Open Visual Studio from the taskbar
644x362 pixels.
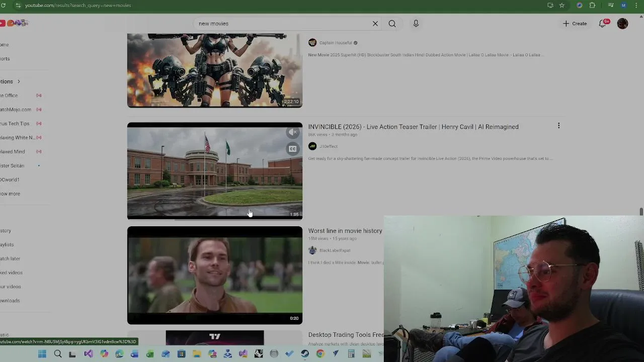(x=89, y=354)
